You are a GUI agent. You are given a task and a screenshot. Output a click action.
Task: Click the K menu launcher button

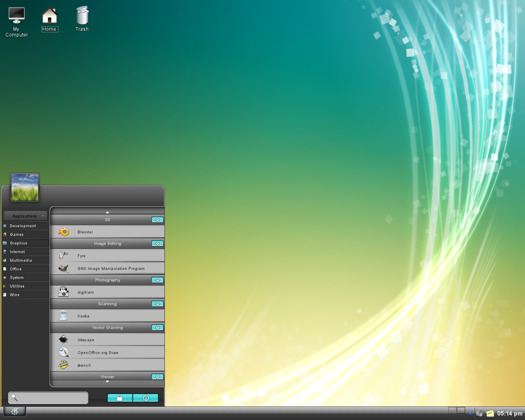(15, 411)
